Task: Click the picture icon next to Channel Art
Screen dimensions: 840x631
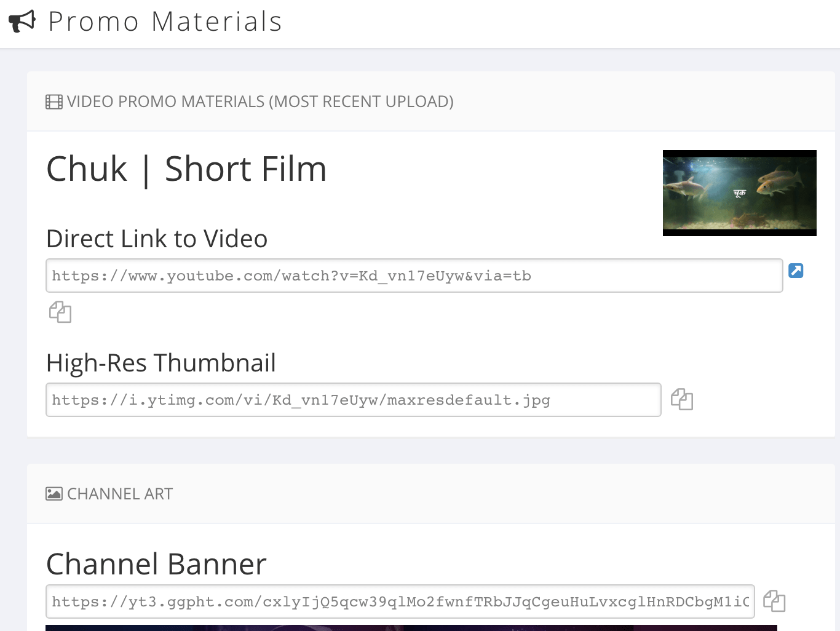Action: [x=54, y=494]
